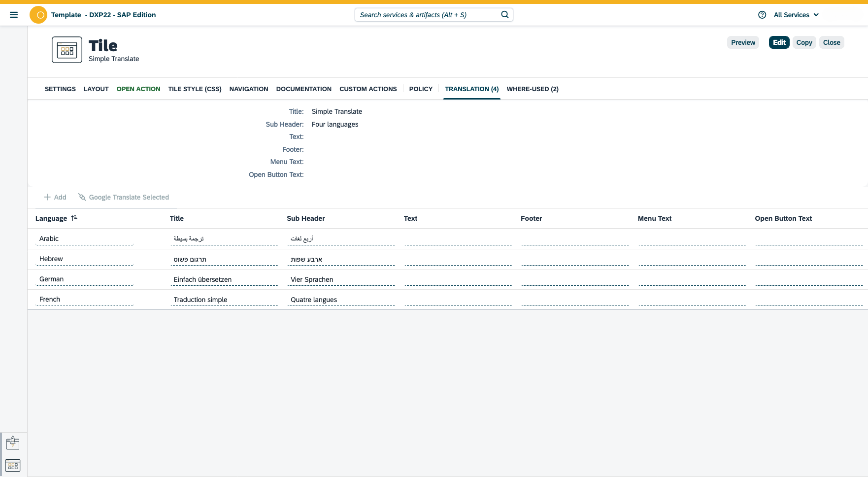Click 'Template - DXP22 - SAP Edition' title
868x477 pixels.
(103, 15)
